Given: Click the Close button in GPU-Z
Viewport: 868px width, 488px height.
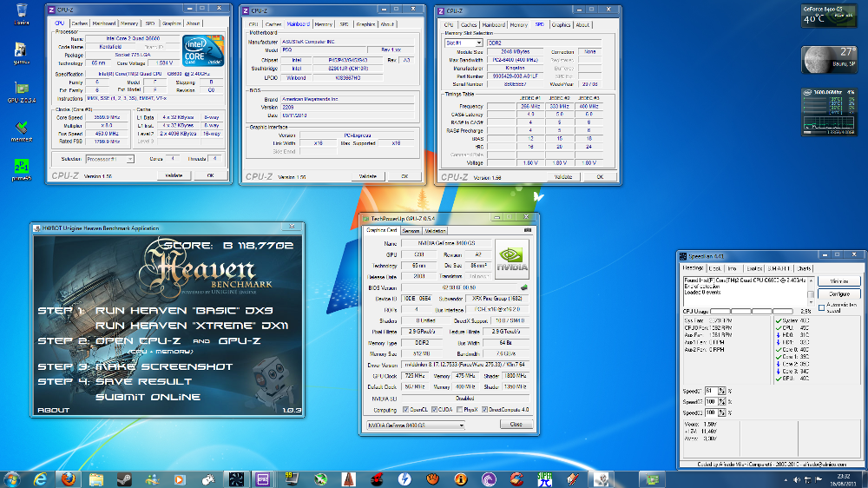Looking at the screenshot, I should (x=516, y=425).
